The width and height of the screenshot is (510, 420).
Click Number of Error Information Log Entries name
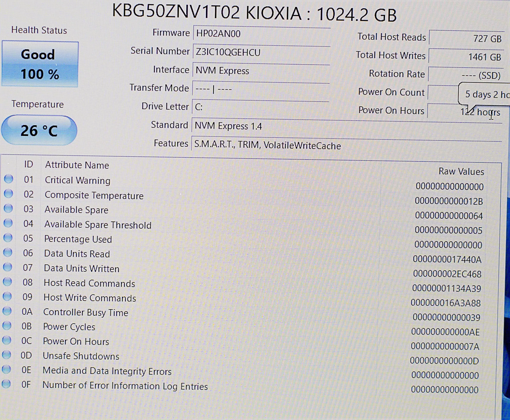click(x=125, y=386)
